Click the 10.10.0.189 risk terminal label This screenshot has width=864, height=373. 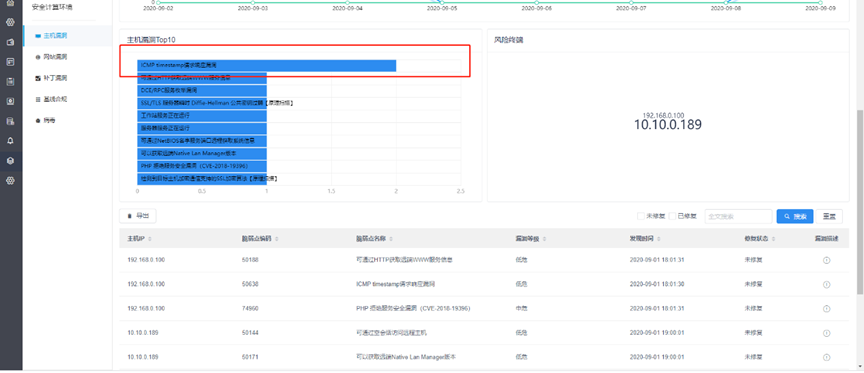coord(668,125)
